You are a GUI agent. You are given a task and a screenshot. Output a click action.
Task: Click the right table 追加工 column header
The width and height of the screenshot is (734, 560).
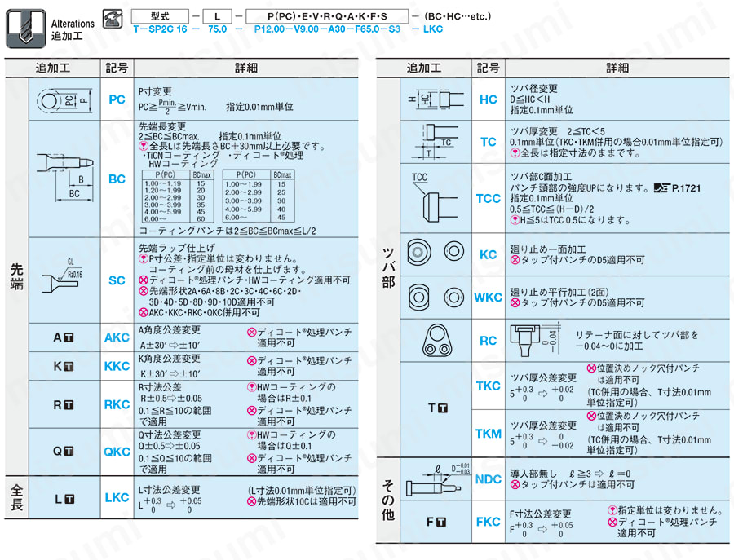pyautogui.click(x=424, y=68)
